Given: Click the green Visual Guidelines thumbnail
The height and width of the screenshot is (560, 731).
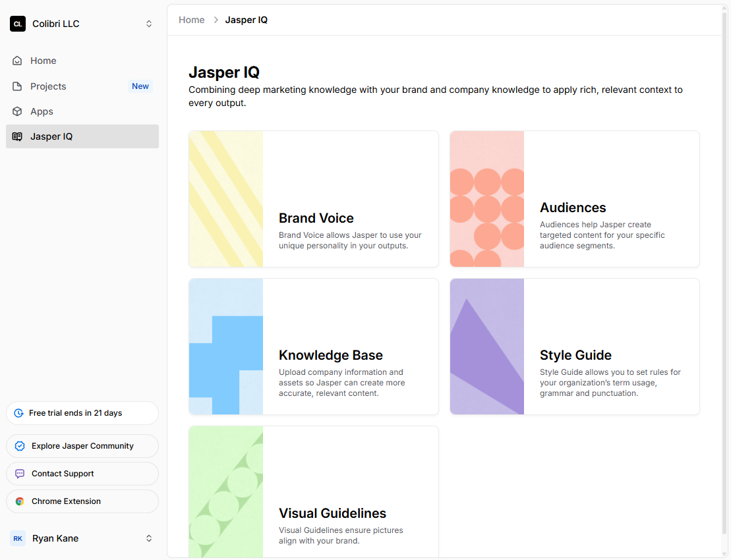Looking at the screenshot, I should (x=226, y=492).
